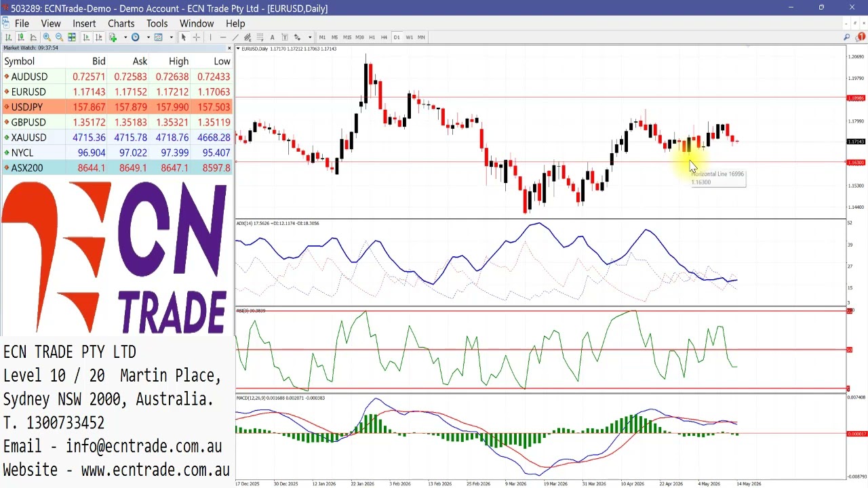Expand the templates dropdown arrow
The width and height of the screenshot is (868, 488).
171,37
